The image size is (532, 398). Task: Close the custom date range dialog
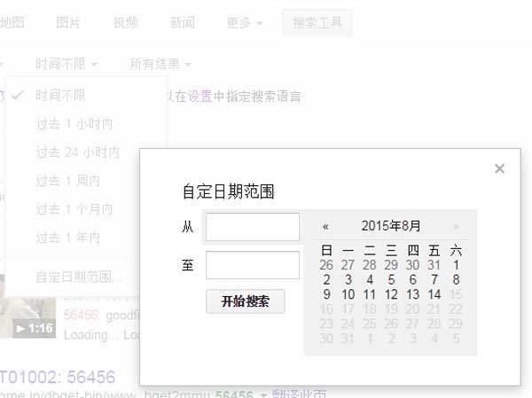click(x=499, y=168)
